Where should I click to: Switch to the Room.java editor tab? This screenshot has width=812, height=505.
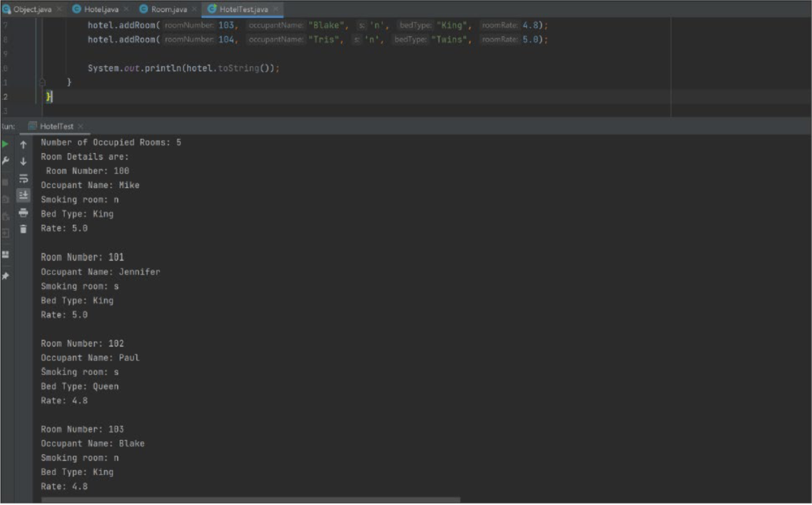[168, 9]
